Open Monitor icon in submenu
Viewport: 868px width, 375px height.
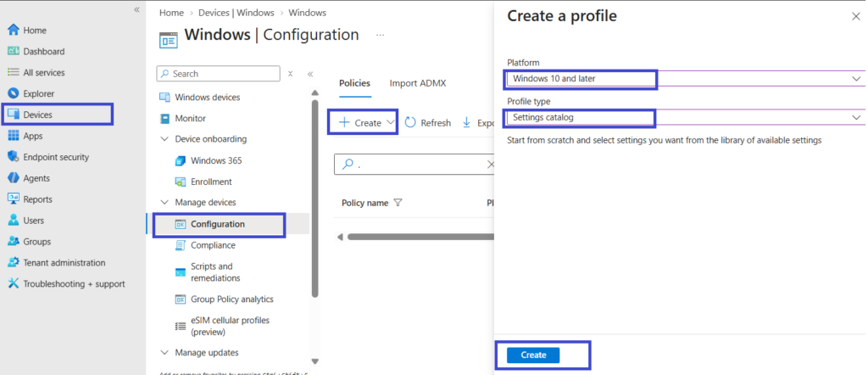pos(164,118)
